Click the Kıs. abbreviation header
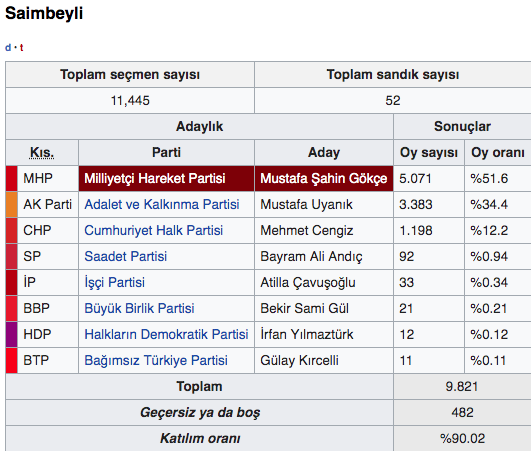Viewport: 531px width, 451px height. (x=42, y=153)
